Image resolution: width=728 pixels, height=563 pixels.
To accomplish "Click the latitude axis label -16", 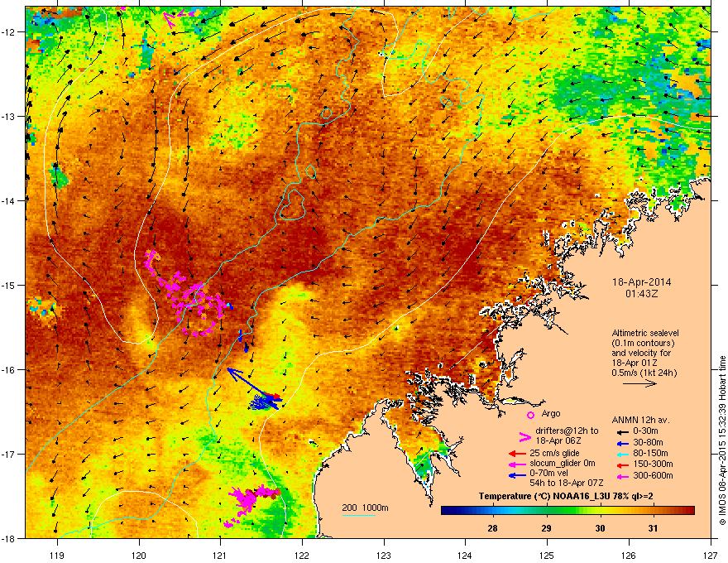I will pyautogui.click(x=8, y=370).
